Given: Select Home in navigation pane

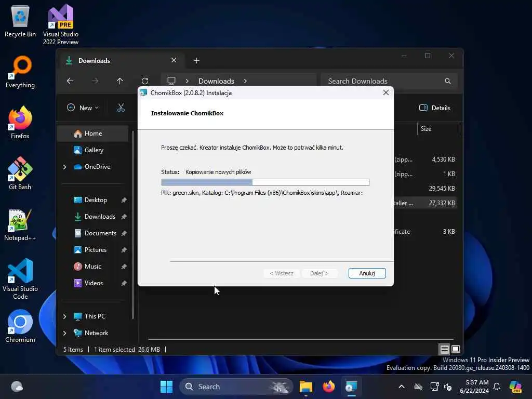Looking at the screenshot, I should 93,134.
